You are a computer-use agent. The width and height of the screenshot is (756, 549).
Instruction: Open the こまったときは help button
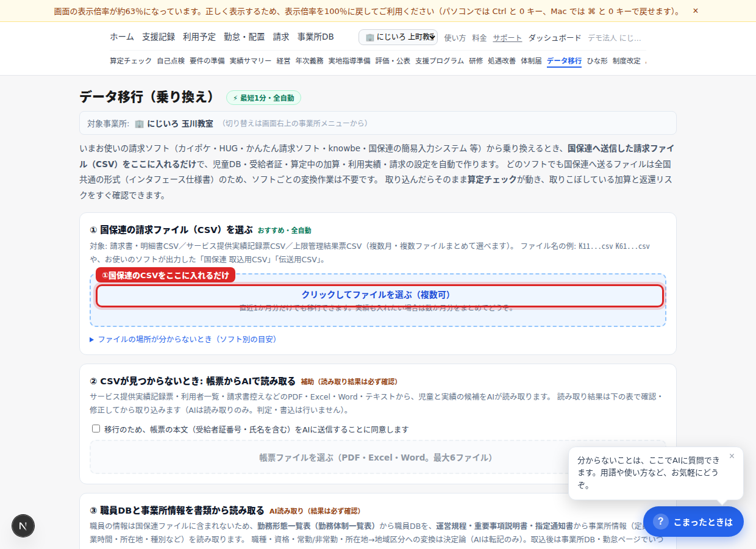[693, 522]
